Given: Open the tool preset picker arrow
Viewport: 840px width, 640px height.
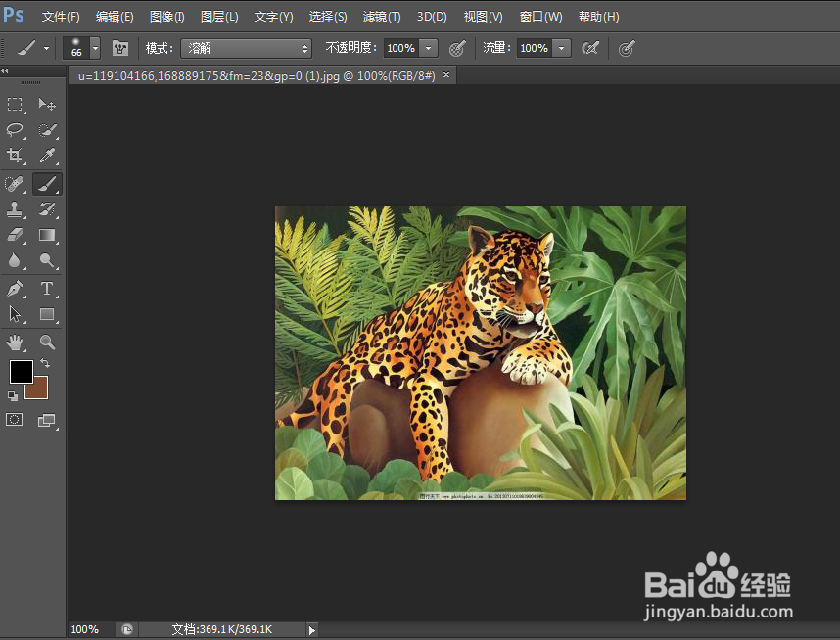Looking at the screenshot, I should 47,48.
